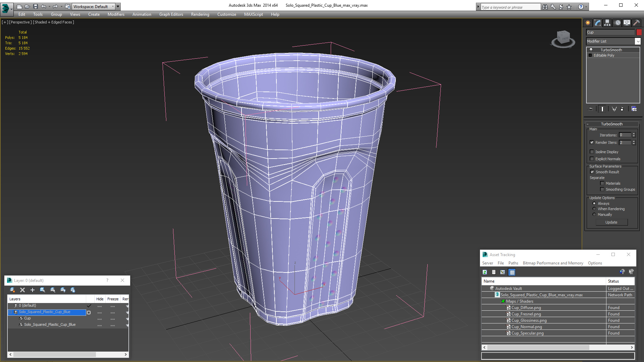Open the Rendering menu
The image size is (644, 362).
click(x=200, y=14)
